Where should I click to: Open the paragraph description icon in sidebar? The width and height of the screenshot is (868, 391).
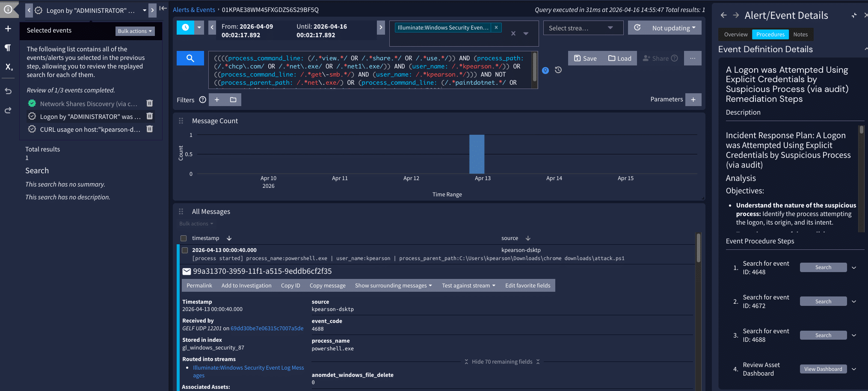8,47
